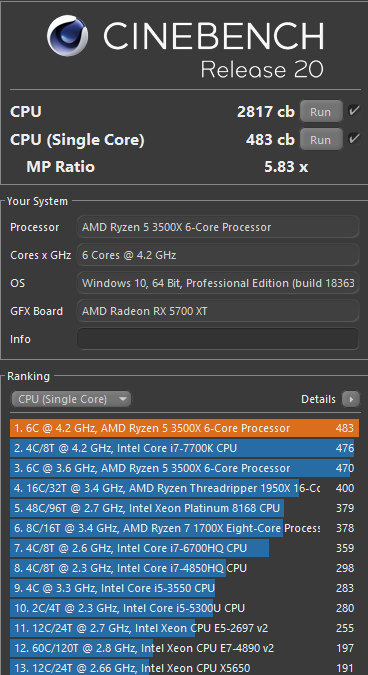This screenshot has height=675, width=368.
Task: Run the CPU multi-core benchmark
Action: pos(321,112)
